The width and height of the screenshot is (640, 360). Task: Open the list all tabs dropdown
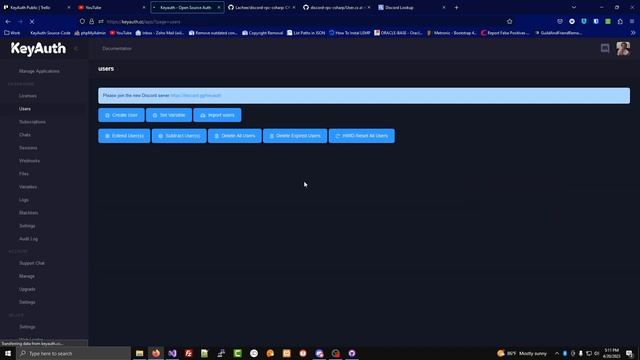tap(573, 7)
